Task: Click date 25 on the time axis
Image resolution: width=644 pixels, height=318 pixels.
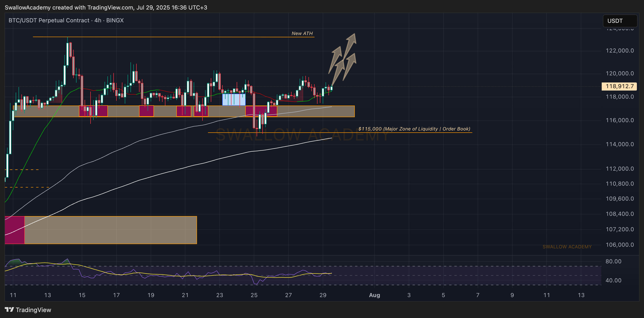Action: (x=254, y=295)
